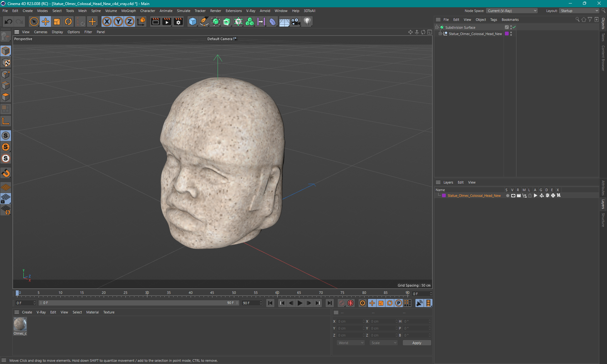Open the Render Settings
The width and height of the screenshot is (607, 364).
(178, 21)
